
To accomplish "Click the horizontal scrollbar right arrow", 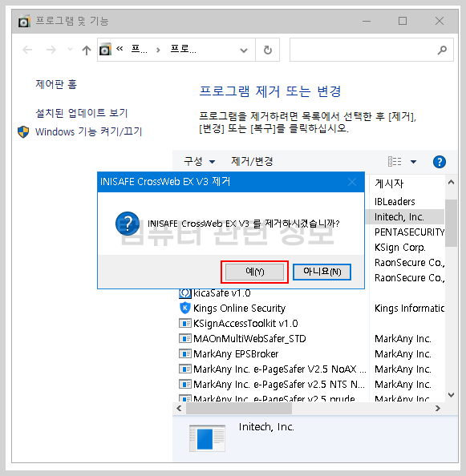I will tap(438, 409).
